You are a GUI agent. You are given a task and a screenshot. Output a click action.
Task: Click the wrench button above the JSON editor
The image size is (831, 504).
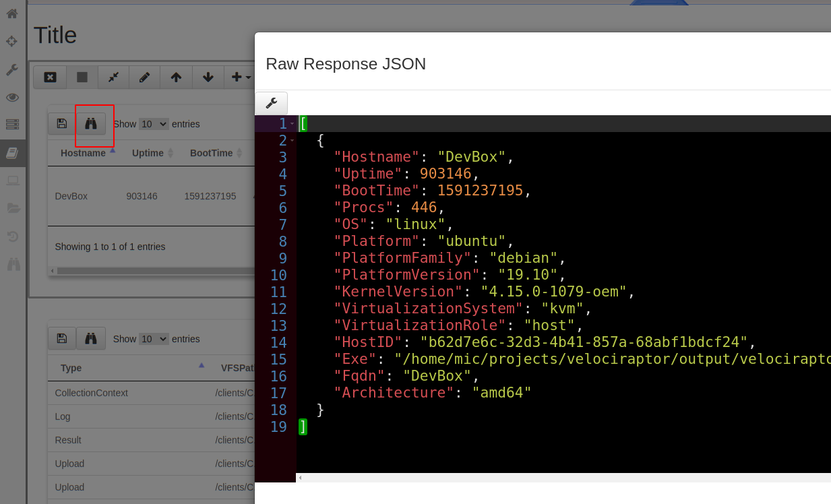click(271, 103)
